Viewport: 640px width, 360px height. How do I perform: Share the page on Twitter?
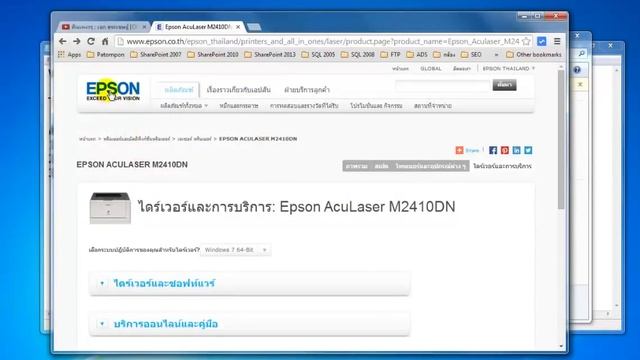tap(528, 150)
